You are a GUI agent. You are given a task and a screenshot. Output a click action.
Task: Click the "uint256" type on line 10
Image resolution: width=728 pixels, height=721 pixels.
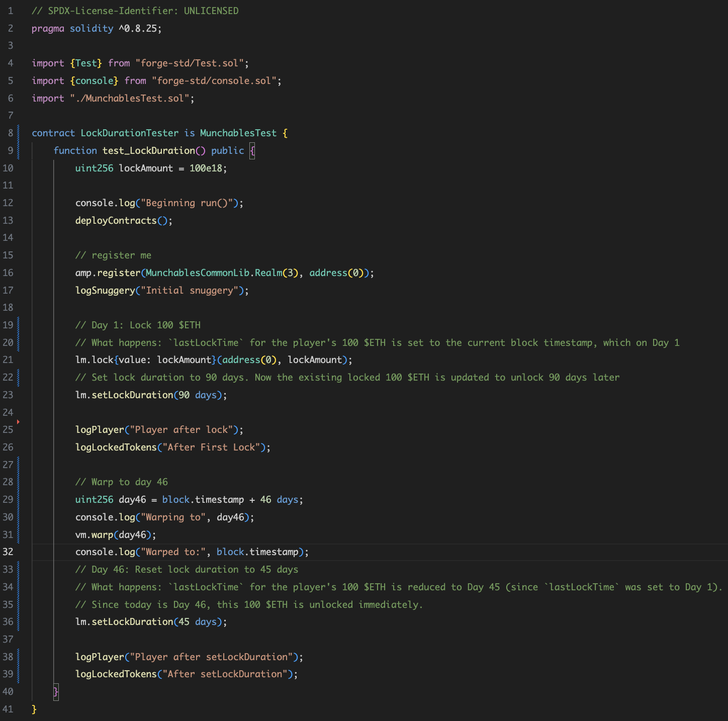95,168
